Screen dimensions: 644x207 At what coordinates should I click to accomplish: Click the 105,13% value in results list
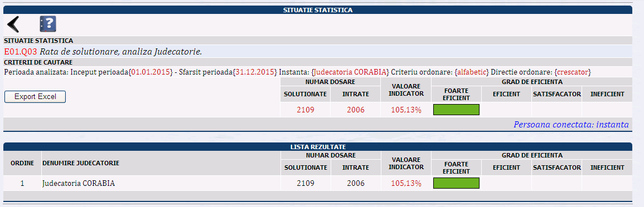(x=406, y=183)
